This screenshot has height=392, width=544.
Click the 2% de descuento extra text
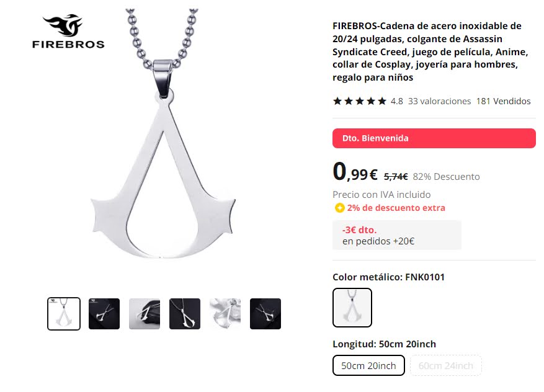396,208
